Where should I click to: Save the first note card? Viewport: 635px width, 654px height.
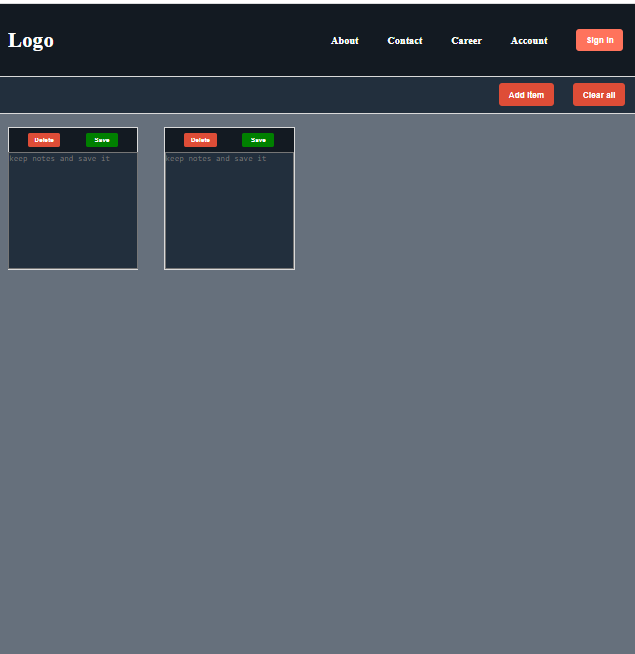(102, 140)
